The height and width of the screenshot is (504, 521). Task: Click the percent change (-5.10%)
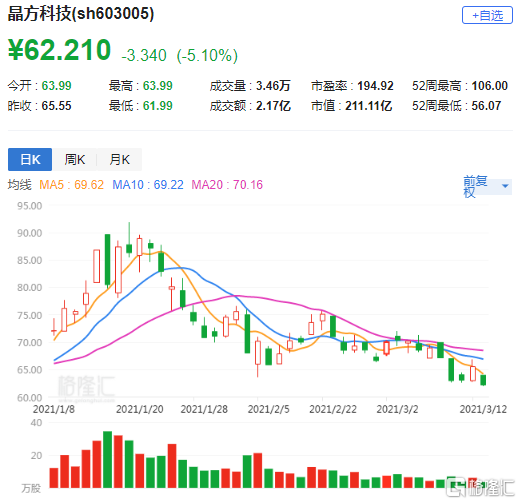(x=207, y=55)
